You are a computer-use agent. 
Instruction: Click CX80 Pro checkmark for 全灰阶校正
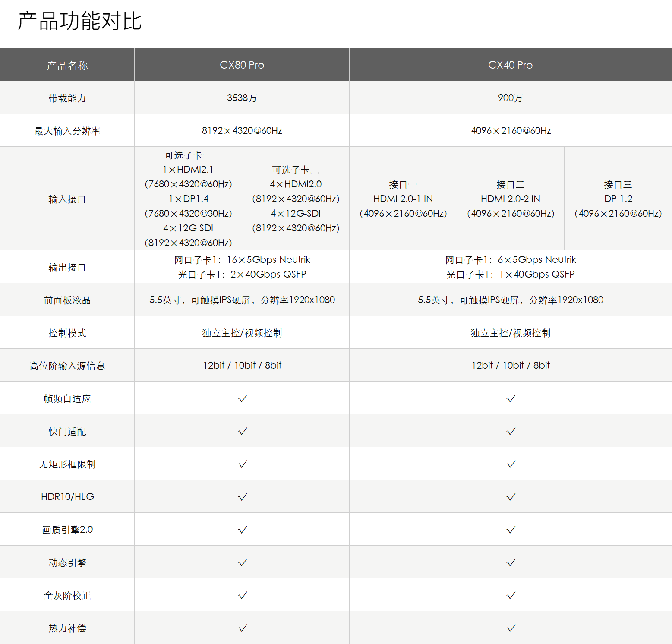[x=243, y=595]
